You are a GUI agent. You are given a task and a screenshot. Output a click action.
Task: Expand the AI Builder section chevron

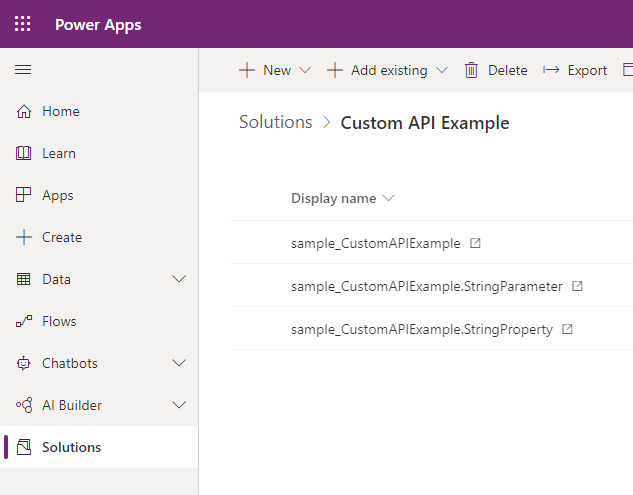[180, 406]
